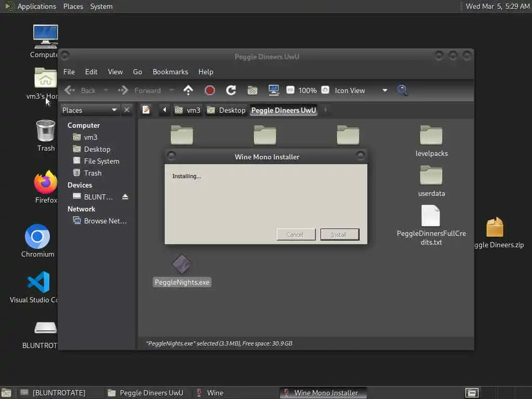This screenshot has height=399, width=532.
Task: Open the File menu
Action: [69, 72]
